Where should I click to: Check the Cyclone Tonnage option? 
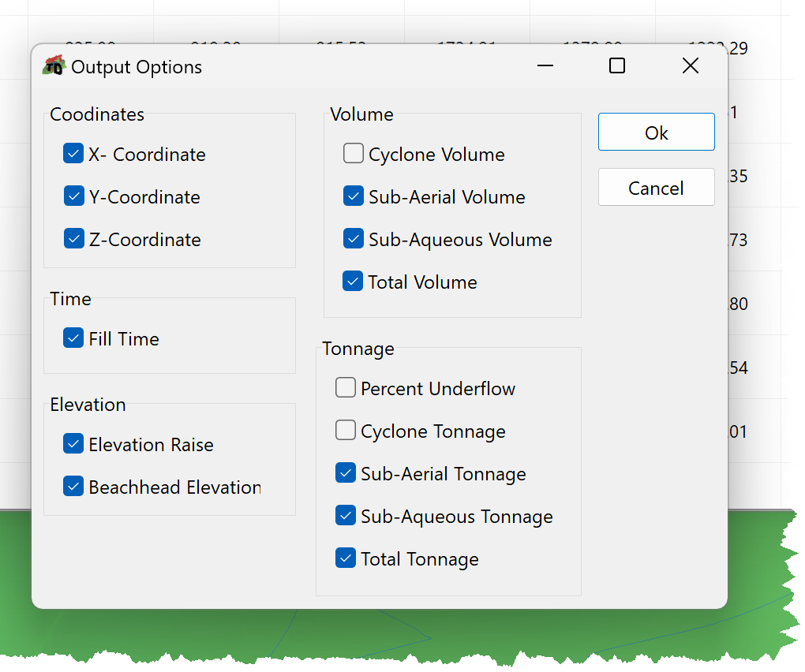click(346, 431)
